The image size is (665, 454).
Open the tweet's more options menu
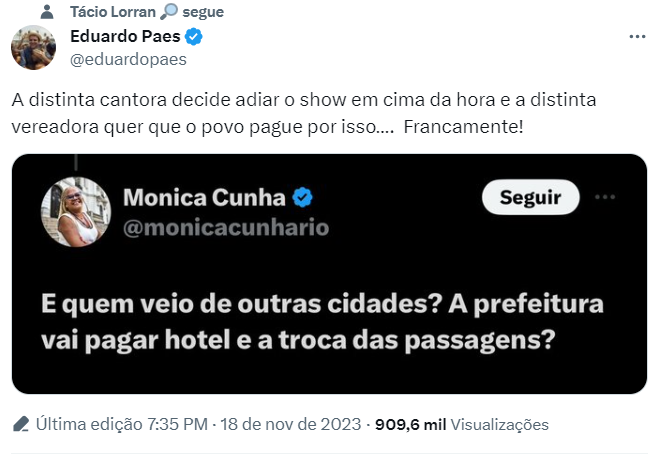coord(637,37)
